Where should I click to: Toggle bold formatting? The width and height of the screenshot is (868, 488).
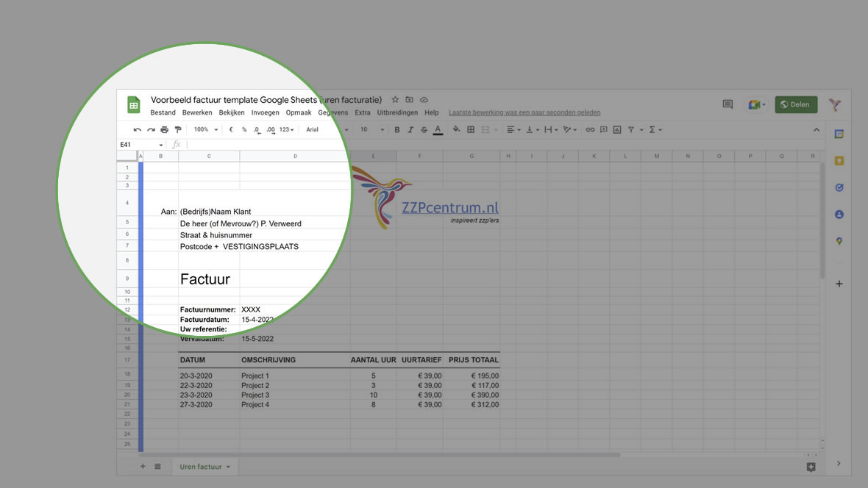coord(396,129)
